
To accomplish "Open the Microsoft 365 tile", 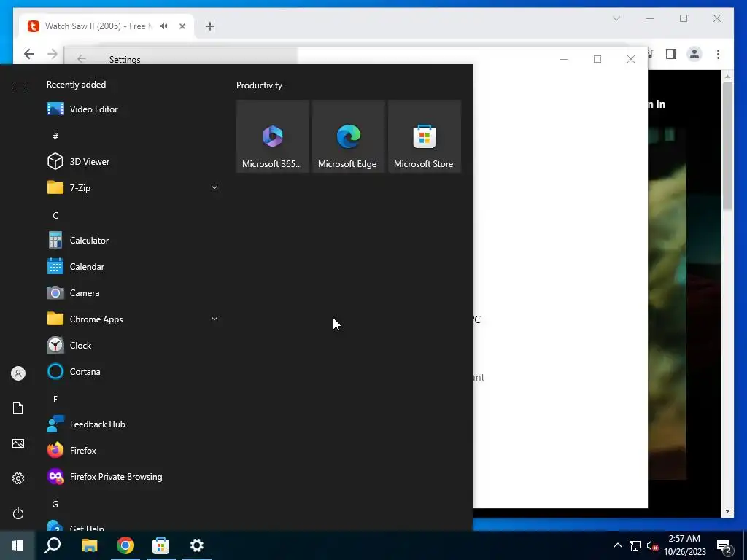I will pyautogui.click(x=273, y=136).
